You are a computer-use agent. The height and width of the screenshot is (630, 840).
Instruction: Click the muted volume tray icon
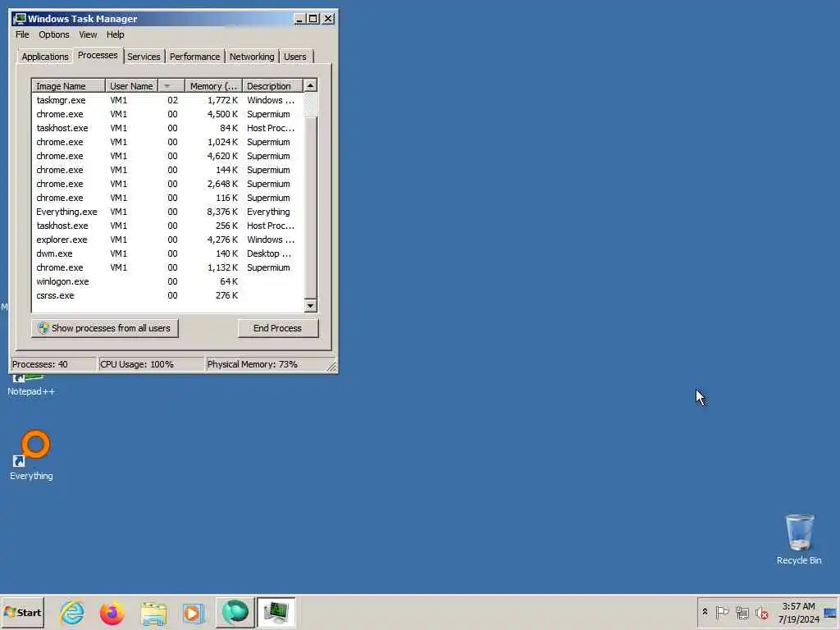pyautogui.click(x=761, y=612)
